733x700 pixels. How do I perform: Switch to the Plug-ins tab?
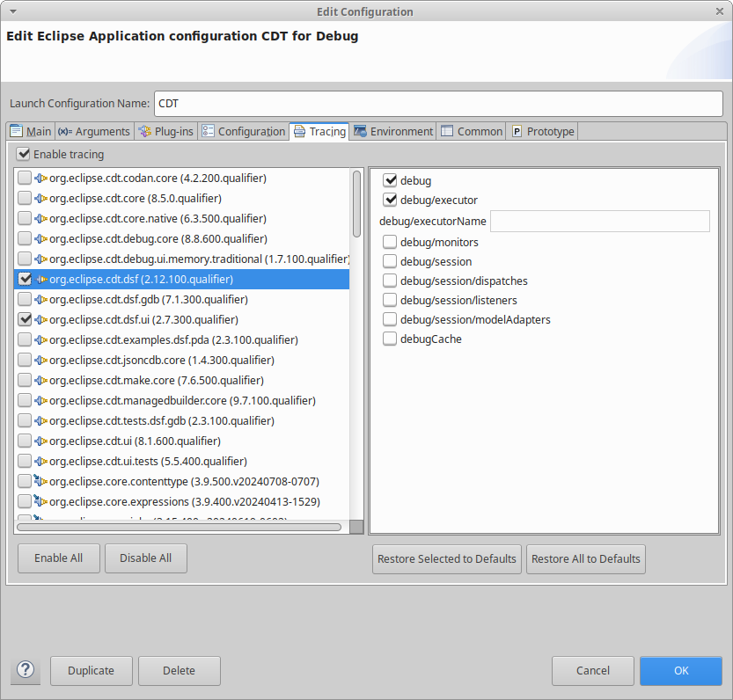(x=166, y=131)
